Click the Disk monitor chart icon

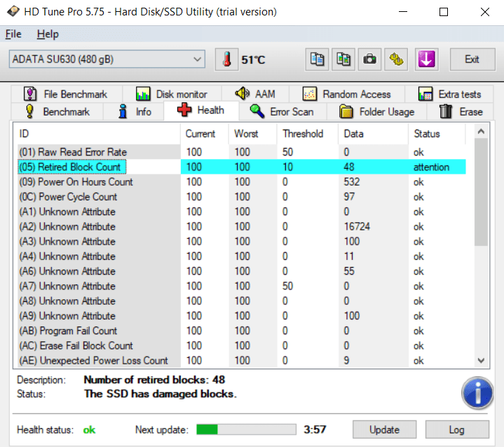tap(143, 94)
